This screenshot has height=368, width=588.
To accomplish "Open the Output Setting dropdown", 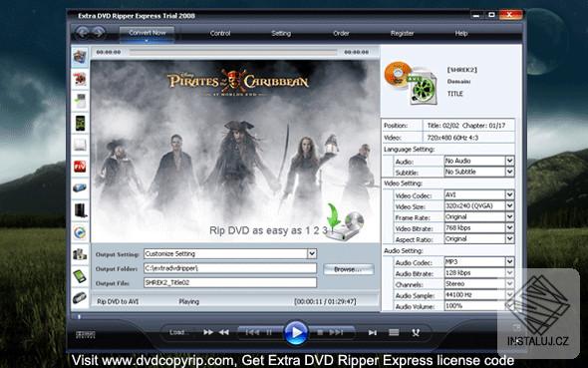I will 312,254.
